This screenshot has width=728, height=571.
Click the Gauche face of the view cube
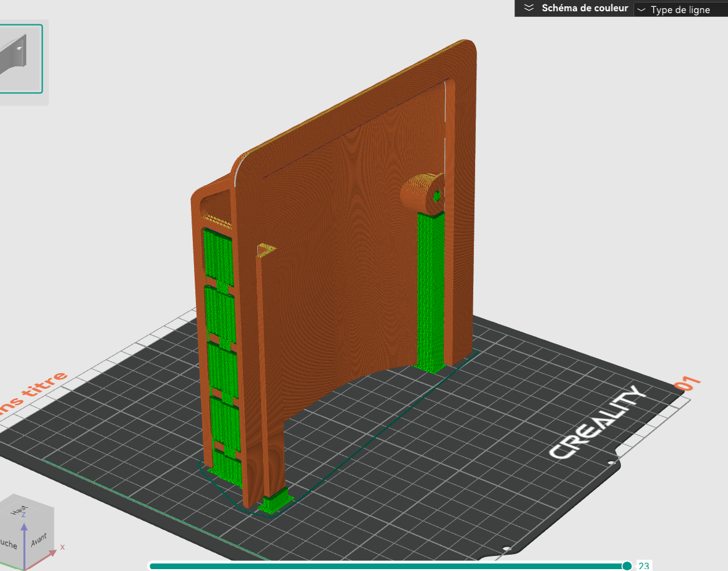tap(9, 543)
